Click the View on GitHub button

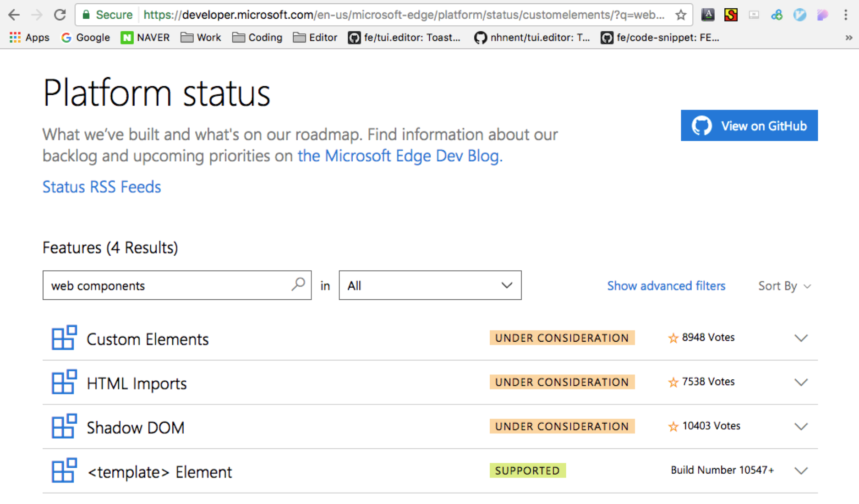point(749,126)
